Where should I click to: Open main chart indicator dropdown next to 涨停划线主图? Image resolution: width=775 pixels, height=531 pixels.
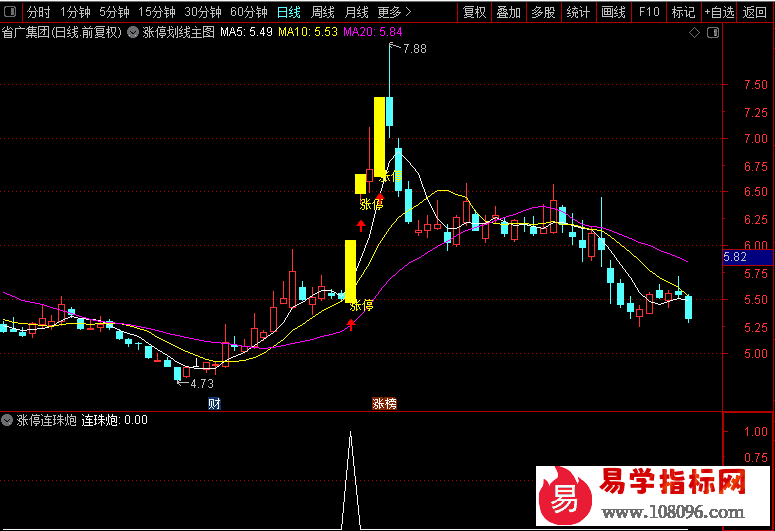point(132,33)
